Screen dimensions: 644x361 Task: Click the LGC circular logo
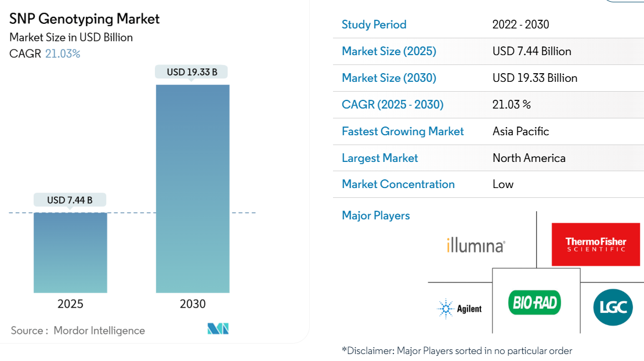613,307
